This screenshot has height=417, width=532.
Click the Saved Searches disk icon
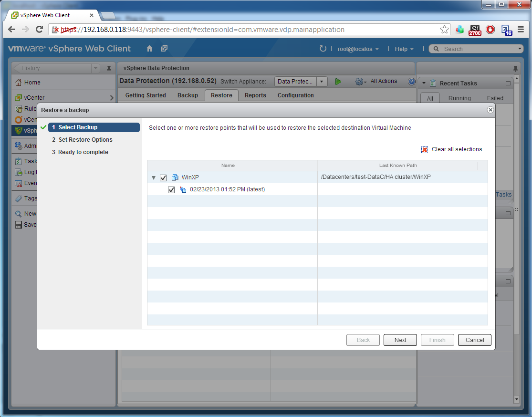(x=18, y=225)
